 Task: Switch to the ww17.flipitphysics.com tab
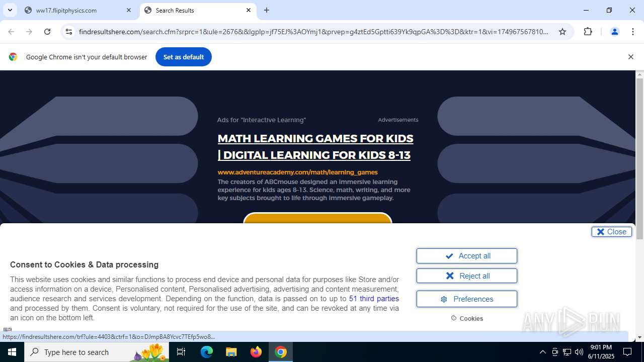point(78,10)
